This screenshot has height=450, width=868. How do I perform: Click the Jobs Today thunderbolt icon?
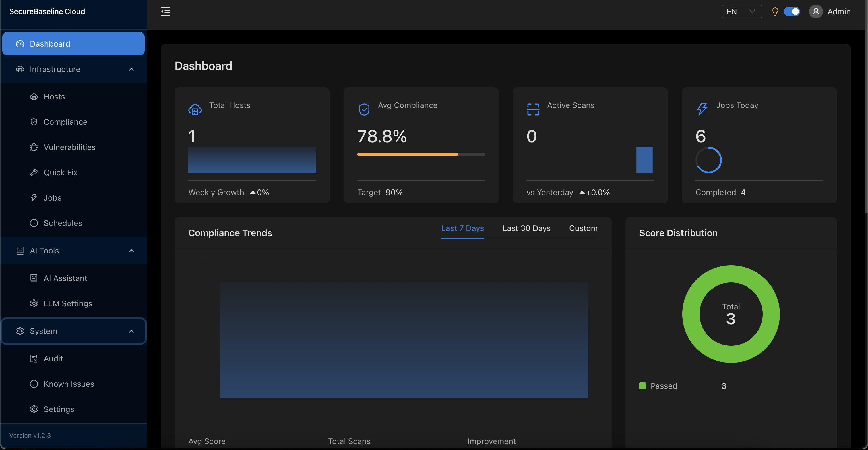point(702,109)
